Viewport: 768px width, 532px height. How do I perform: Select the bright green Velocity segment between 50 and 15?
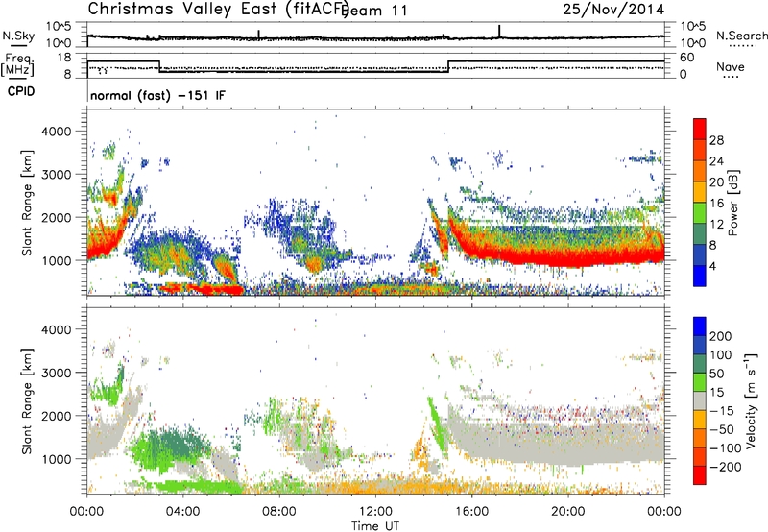(700, 382)
